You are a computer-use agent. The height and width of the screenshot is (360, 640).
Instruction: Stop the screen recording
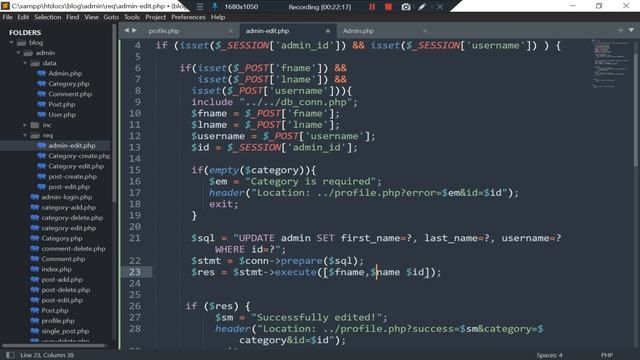pyautogui.click(x=388, y=7)
